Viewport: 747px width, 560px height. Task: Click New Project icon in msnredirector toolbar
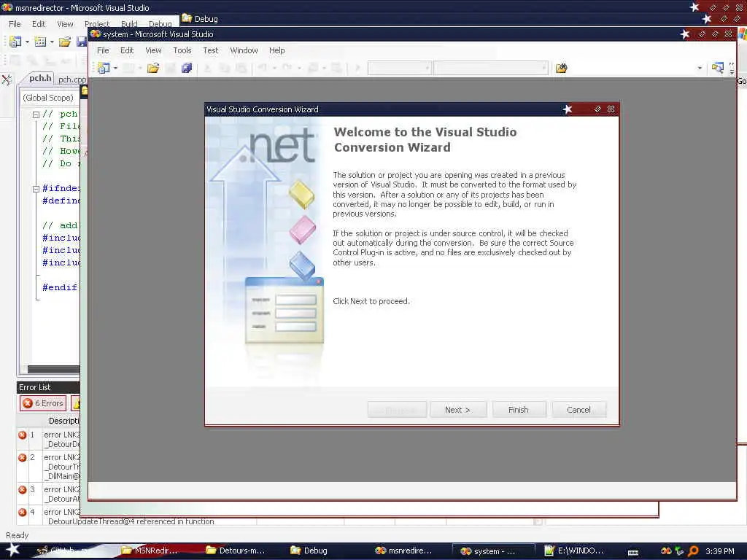(15, 42)
